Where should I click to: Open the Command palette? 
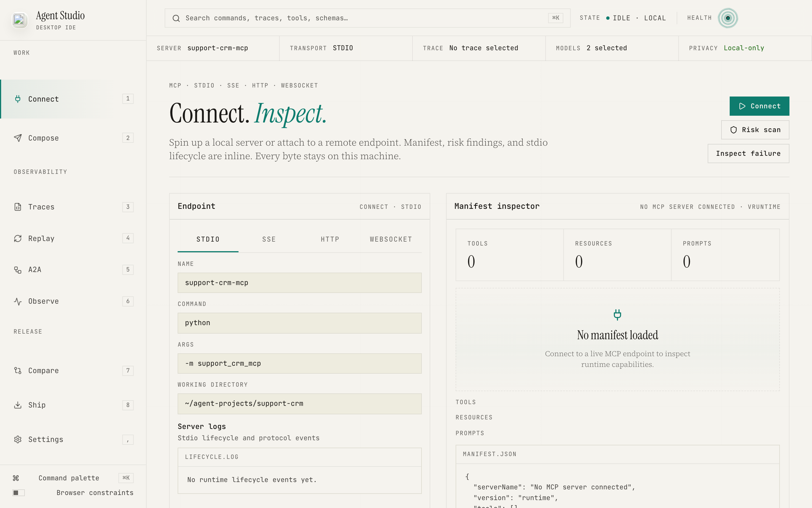click(x=73, y=478)
